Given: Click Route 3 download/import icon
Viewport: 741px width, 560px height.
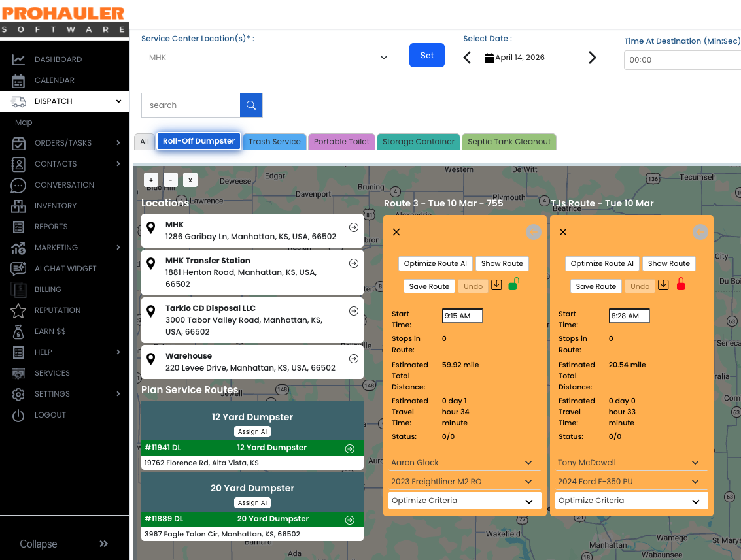Looking at the screenshot, I should click(x=496, y=285).
